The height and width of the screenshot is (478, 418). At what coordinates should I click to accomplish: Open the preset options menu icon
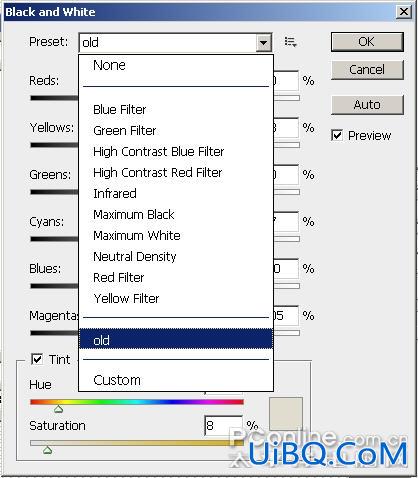pos(290,42)
